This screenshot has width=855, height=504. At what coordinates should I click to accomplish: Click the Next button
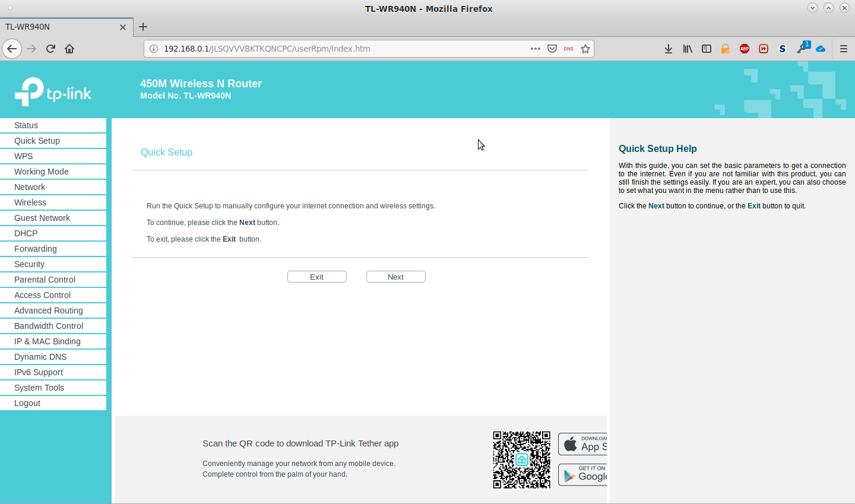(x=395, y=277)
